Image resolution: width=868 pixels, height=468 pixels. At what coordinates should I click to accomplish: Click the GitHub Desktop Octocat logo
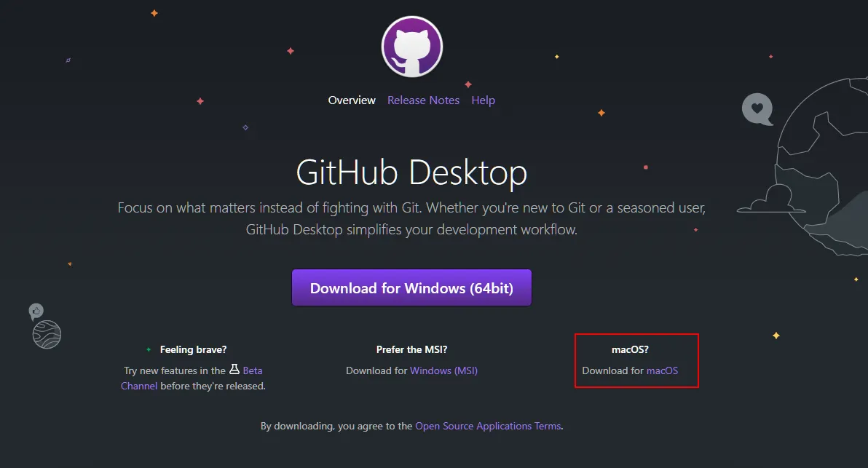[412, 47]
